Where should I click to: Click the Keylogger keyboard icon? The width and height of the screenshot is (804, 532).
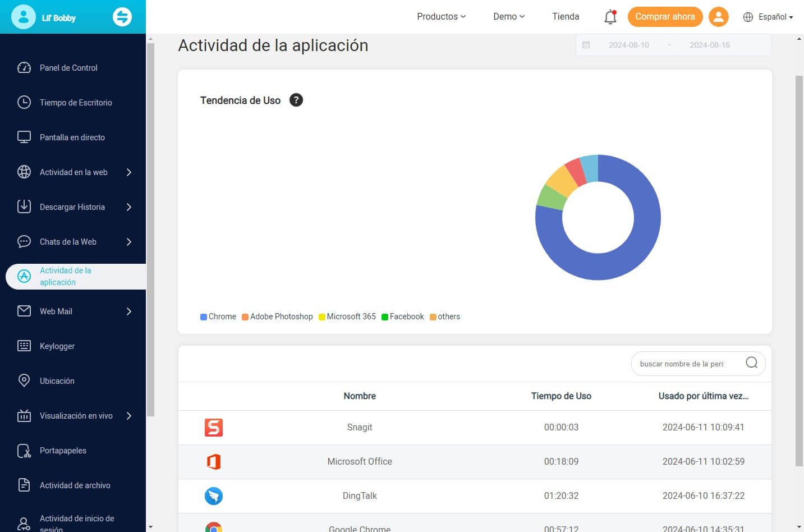[24, 346]
